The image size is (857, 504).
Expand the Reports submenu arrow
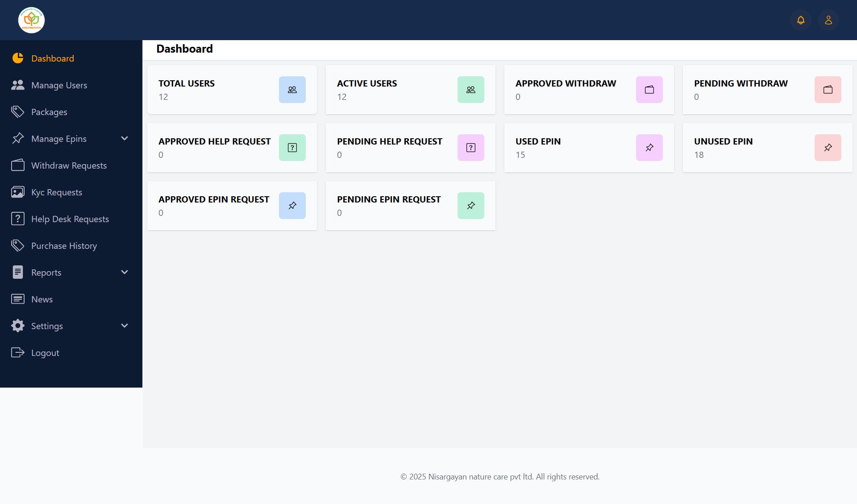[125, 273]
